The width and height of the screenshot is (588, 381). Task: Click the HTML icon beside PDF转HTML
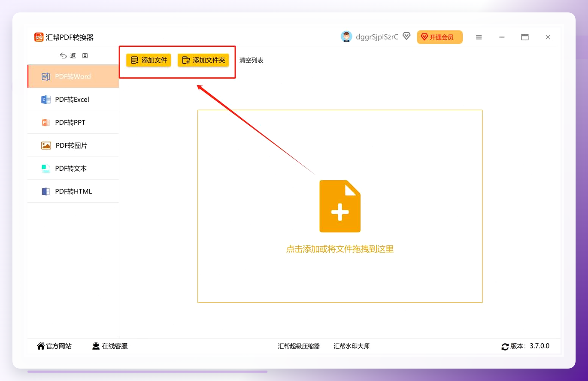tap(45, 192)
